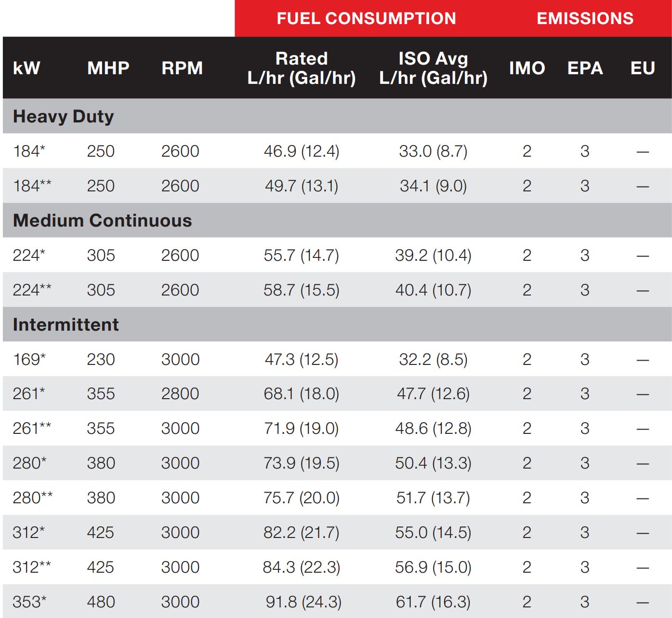Click the 480 MHP value
672x618 pixels.
pos(101,602)
